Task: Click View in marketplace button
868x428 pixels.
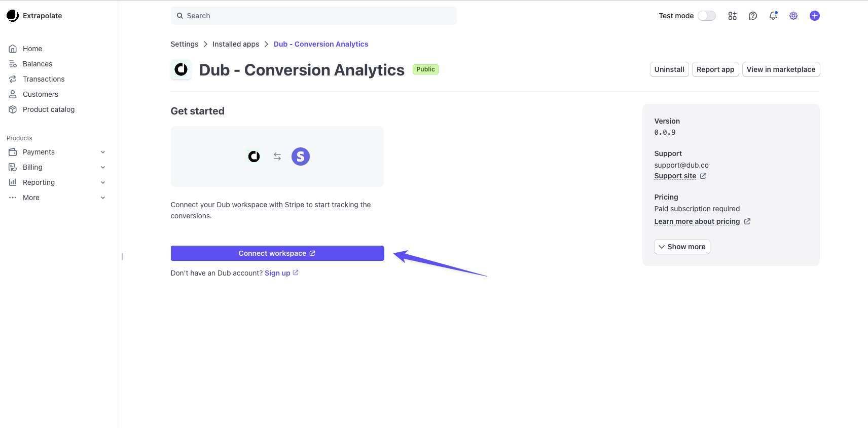Action: click(781, 69)
